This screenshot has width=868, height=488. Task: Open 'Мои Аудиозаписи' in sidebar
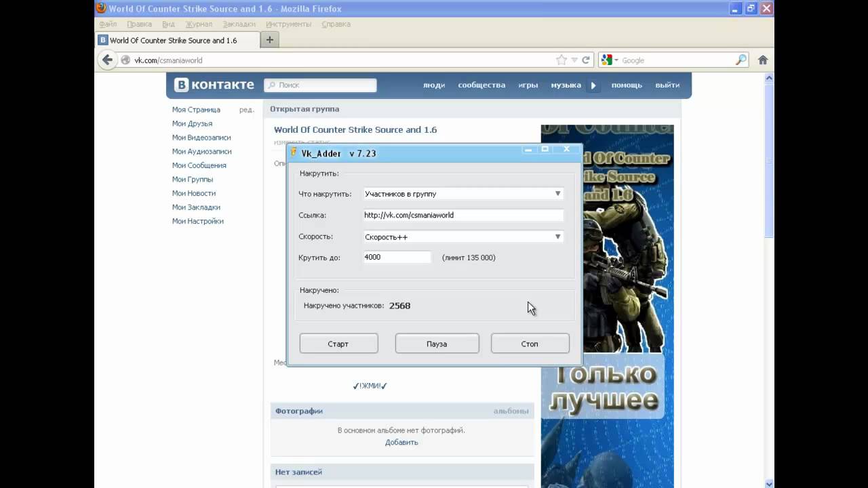[x=201, y=152]
